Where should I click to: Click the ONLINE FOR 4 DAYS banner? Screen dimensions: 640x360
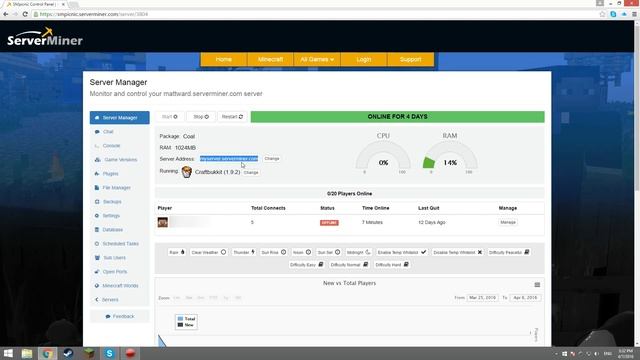(398, 117)
